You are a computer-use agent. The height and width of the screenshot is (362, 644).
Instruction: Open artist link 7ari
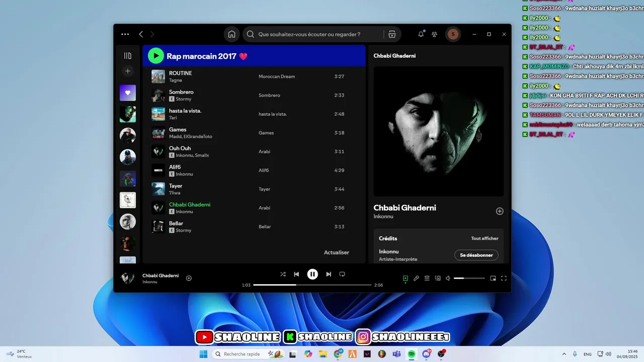pos(173,118)
